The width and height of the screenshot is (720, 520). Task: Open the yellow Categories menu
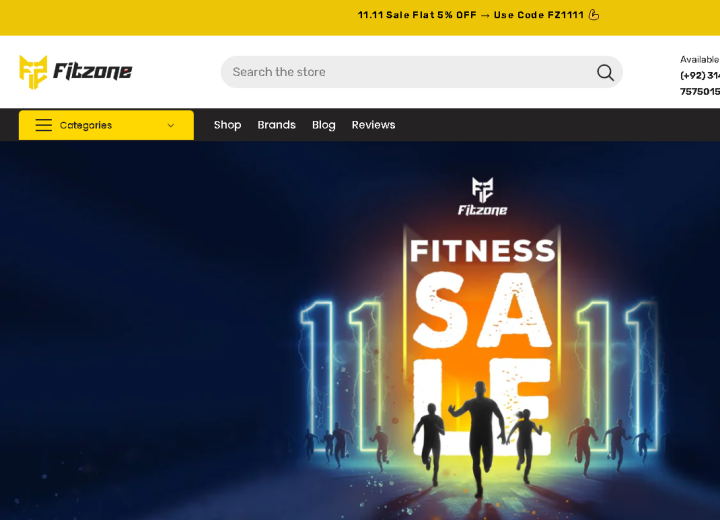click(106, 125)
